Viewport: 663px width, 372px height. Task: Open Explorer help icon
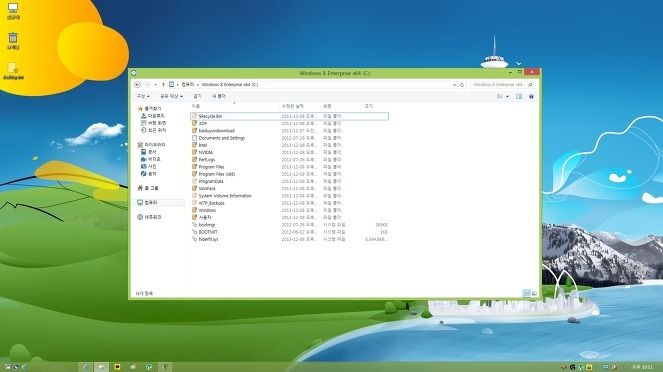(531, 96)
